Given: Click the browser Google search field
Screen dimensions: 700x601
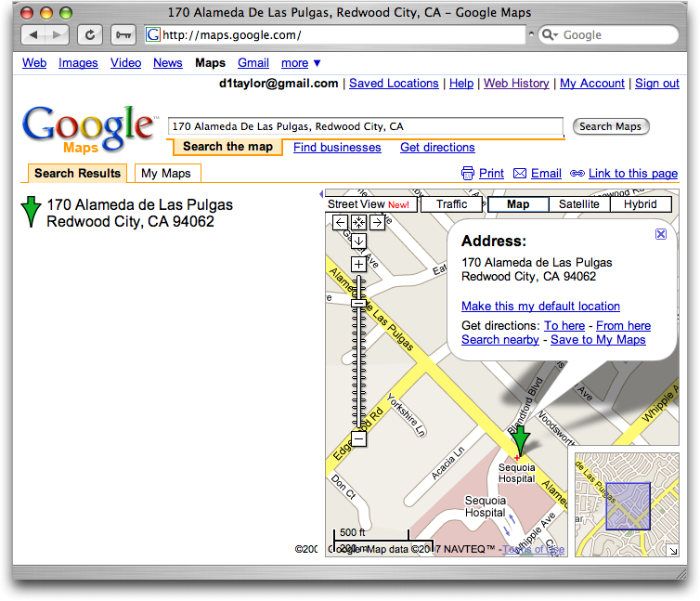Looking at the screenshot, I should tap(608, 34).
